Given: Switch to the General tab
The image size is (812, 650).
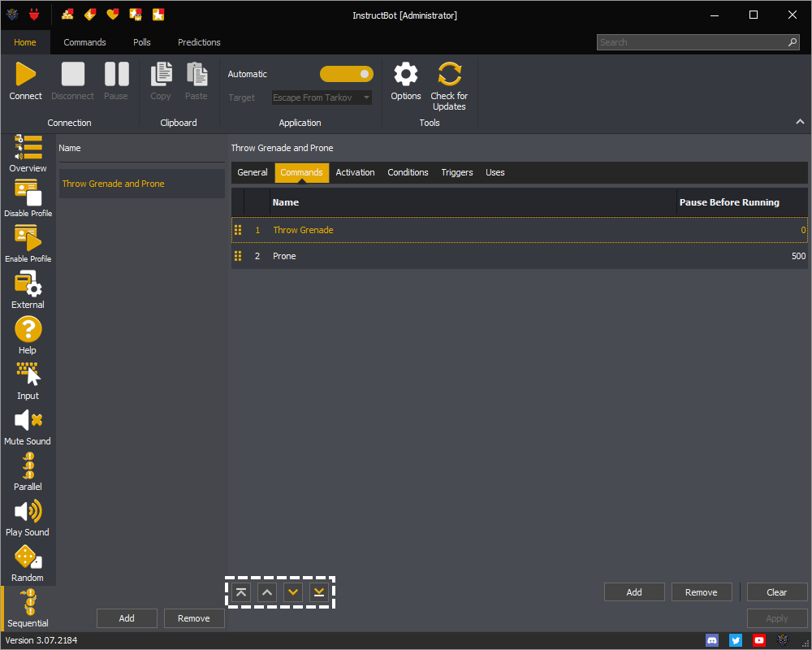Looking at the screenshot, I should point(253,172).
